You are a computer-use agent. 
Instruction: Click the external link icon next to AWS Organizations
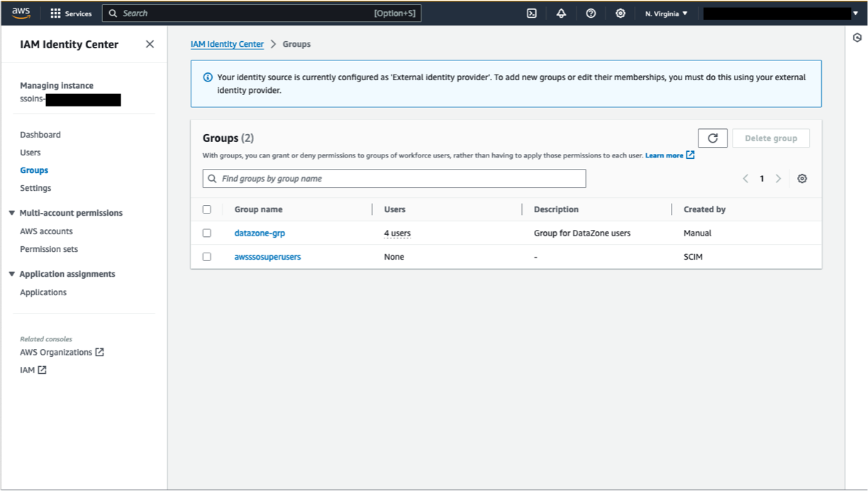pos(99,352)
